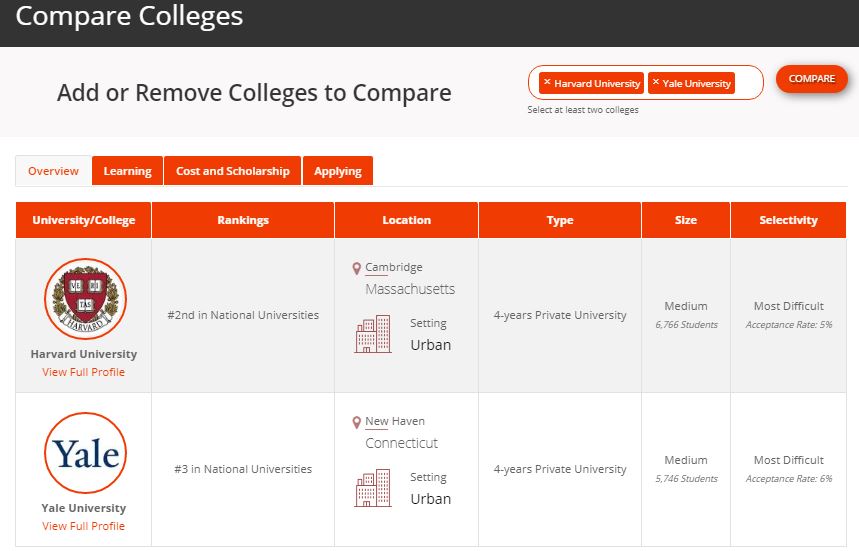Image resolution: width=859 pixels, height=551 pixels.
Task: Remove Yale University tag with x icon
Action: (x=656, y=82)
